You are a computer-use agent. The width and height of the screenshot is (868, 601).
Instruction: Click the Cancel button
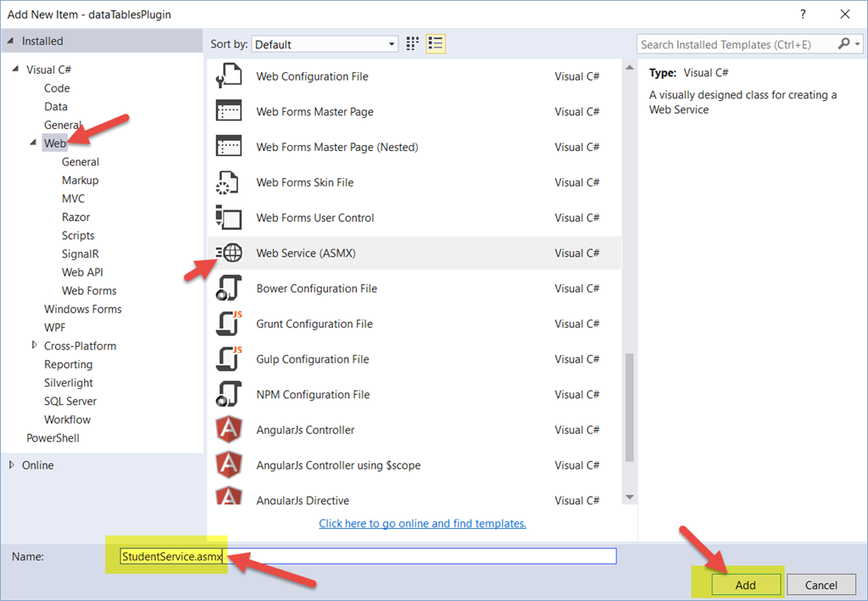point(821,585)
